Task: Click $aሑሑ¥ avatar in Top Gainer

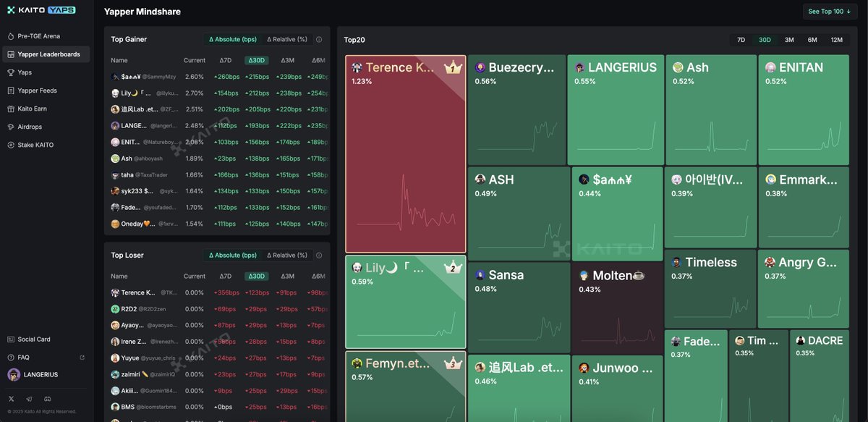Action: (115, 77)
